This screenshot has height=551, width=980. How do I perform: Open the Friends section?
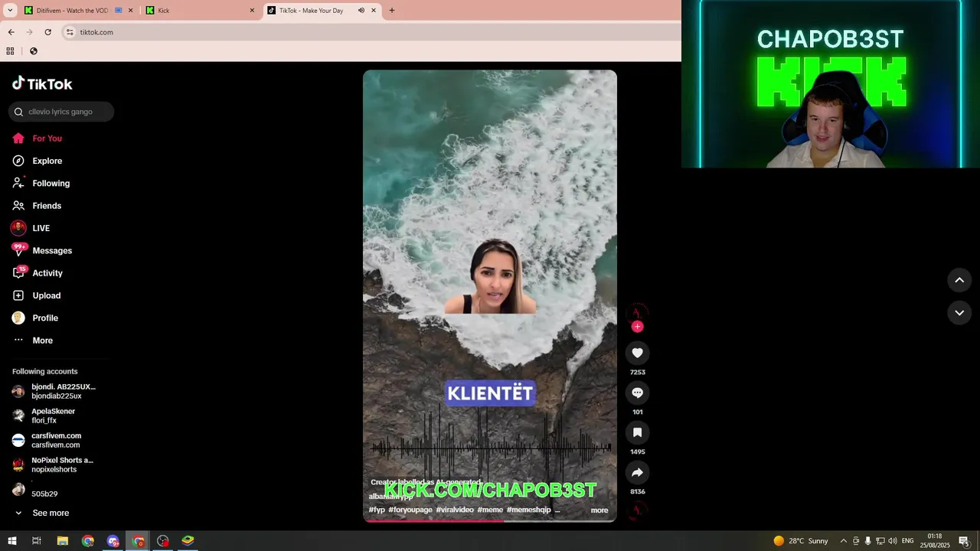click(x=47, y=206)
